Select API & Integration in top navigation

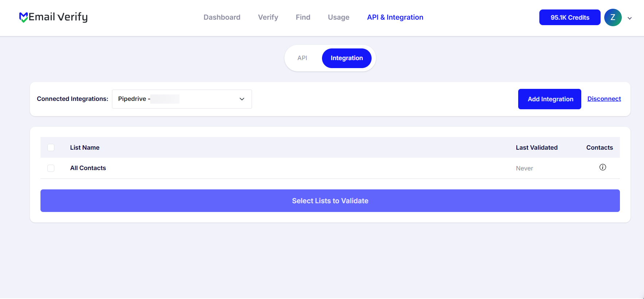(395, 17)
